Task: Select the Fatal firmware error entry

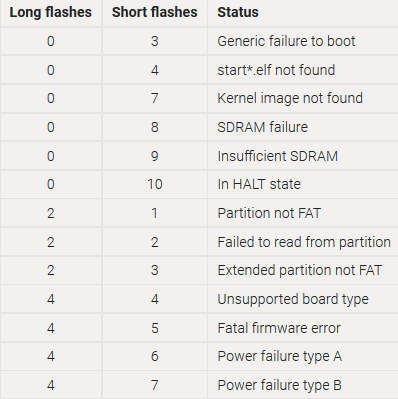Action: [x=279, y=328]
